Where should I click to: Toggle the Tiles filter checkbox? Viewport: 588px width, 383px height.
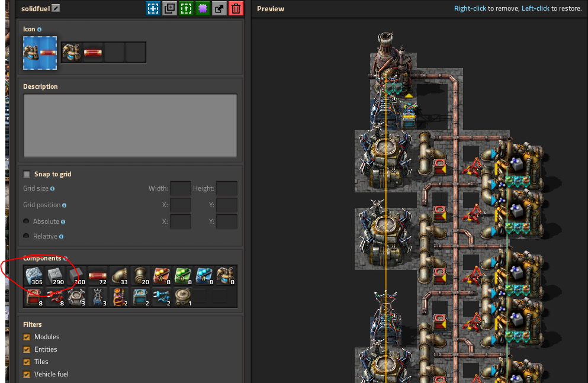coord(27,362)
